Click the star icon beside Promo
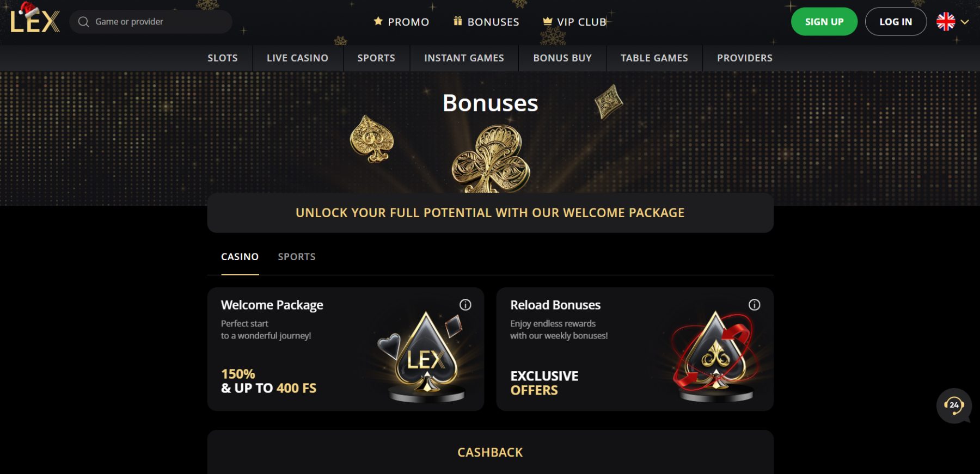This screenshot has width=980, height=474. coord(378,21)
